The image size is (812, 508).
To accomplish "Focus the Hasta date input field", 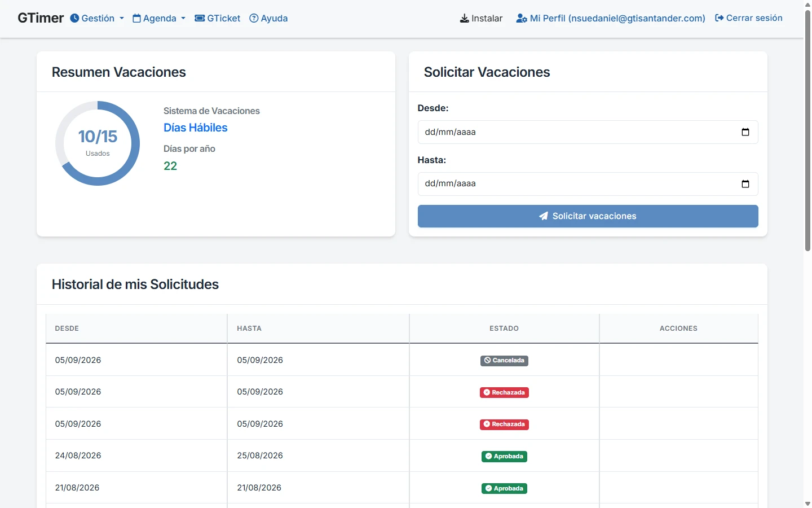I will tap(588, 184).
